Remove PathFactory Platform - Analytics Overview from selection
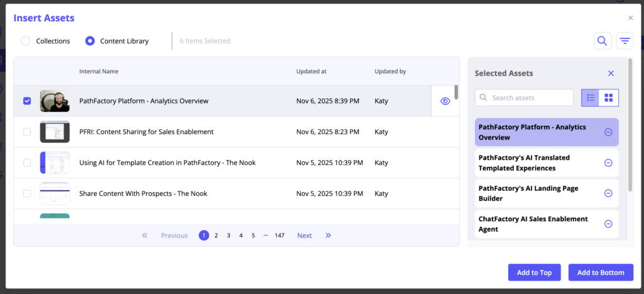Image resolution: width=644 pixels, height=294 pixels. click(x=608, y=132)
